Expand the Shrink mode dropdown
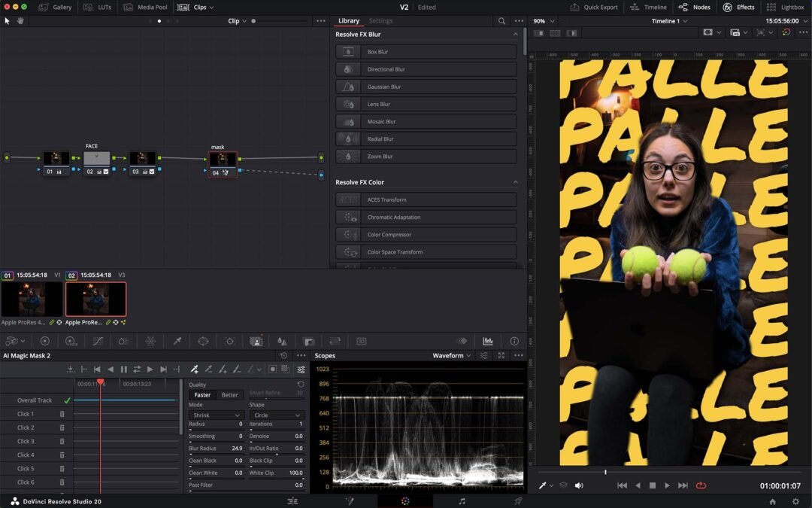This screenshot has height=508, width=812. click(215, 415)
